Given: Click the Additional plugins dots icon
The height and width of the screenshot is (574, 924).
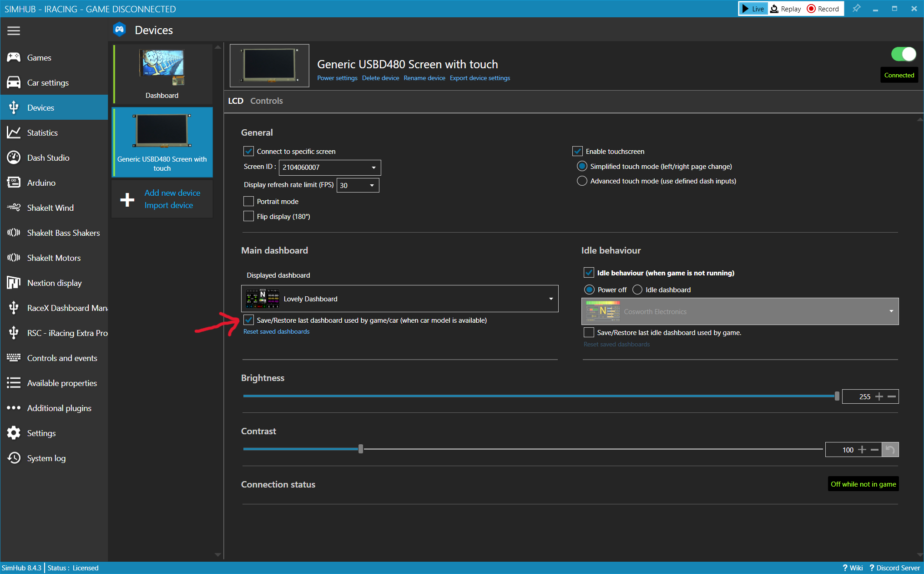Looking at the screenshot, I should [x=14, y=408].
